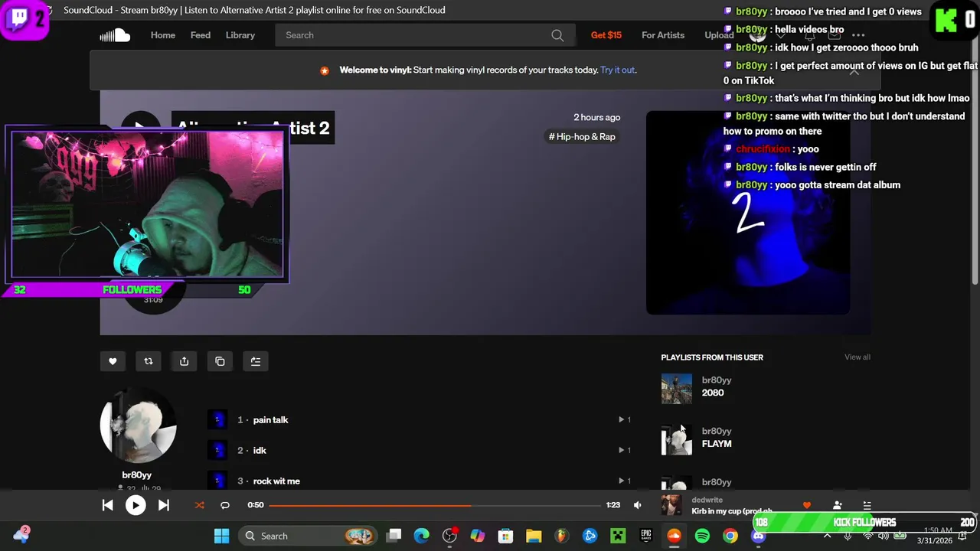Viewport: 980px width, 551px height.
Task: Open the Upload page
Action: tap(718, 35)
